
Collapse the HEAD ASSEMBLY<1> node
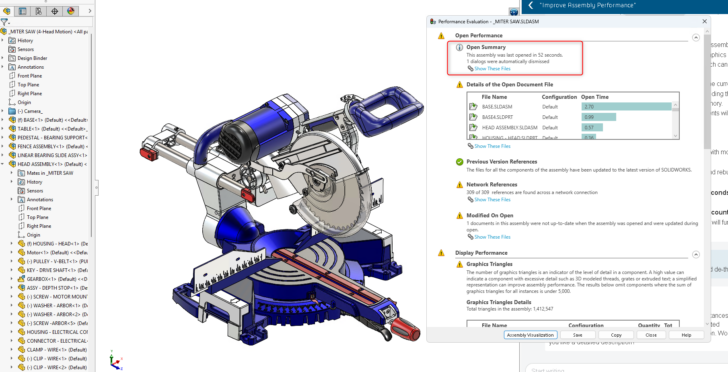coord(3,164)
